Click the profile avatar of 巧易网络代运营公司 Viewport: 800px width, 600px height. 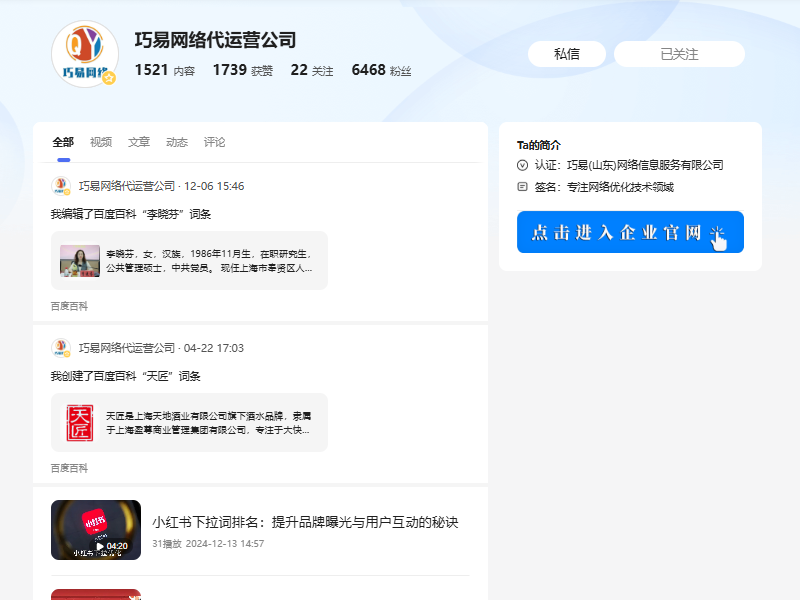(84, 55)
